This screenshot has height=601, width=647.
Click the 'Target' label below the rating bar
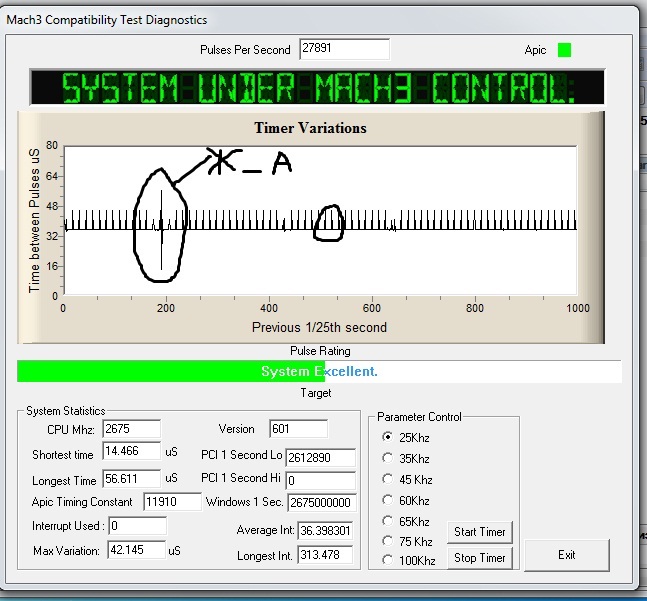coord(316,393)
